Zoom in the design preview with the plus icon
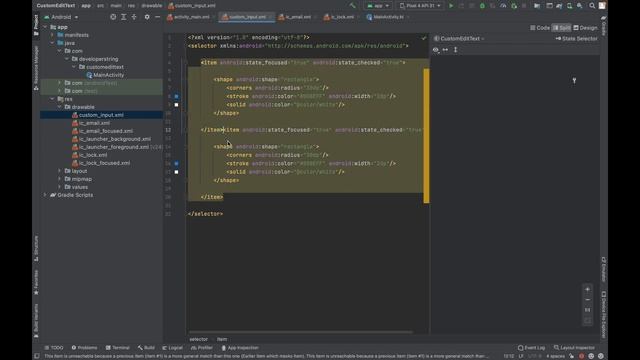Image resolution: width=640 pixels, height=360 pixels. point(587,289)
